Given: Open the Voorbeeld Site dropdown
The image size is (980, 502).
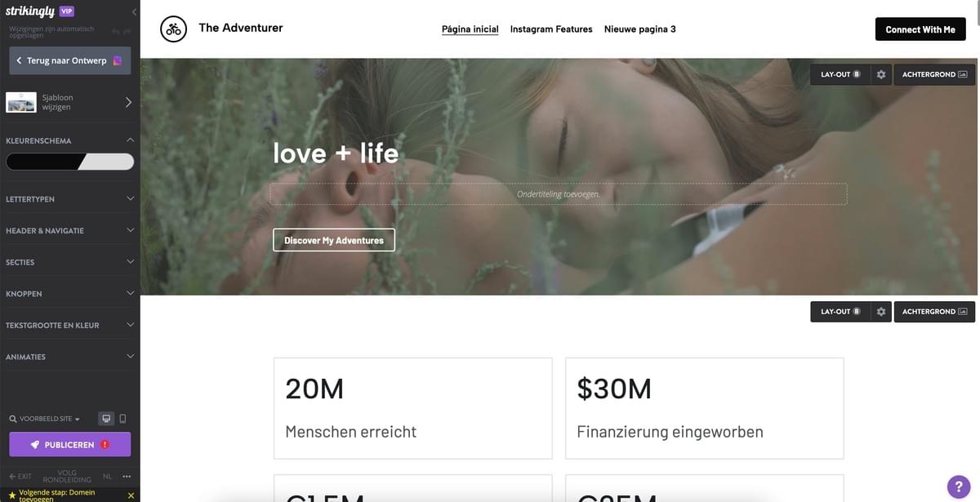Looking at the screenshot, I should (x=45, y=419).
